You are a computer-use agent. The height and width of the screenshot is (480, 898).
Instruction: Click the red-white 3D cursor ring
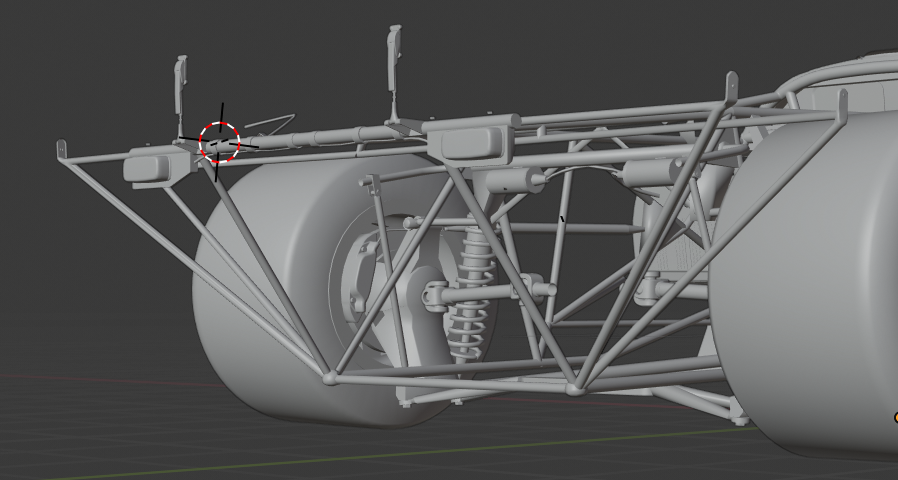[219, 142]
